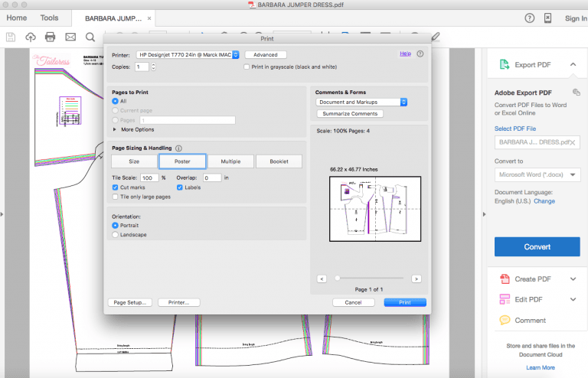This screenshot has width=588, height=378.
Task: Switch to the Tools tab
Action: click(x=49, y=18)
